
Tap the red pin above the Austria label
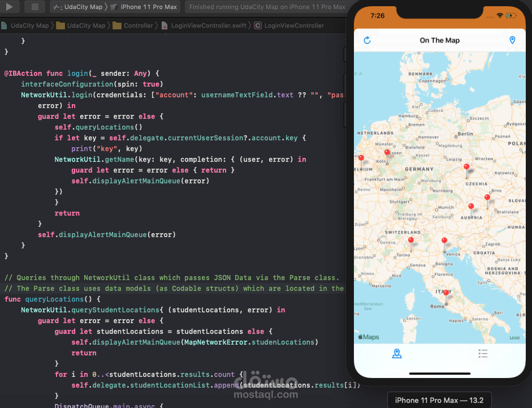(x=471, y=207)
